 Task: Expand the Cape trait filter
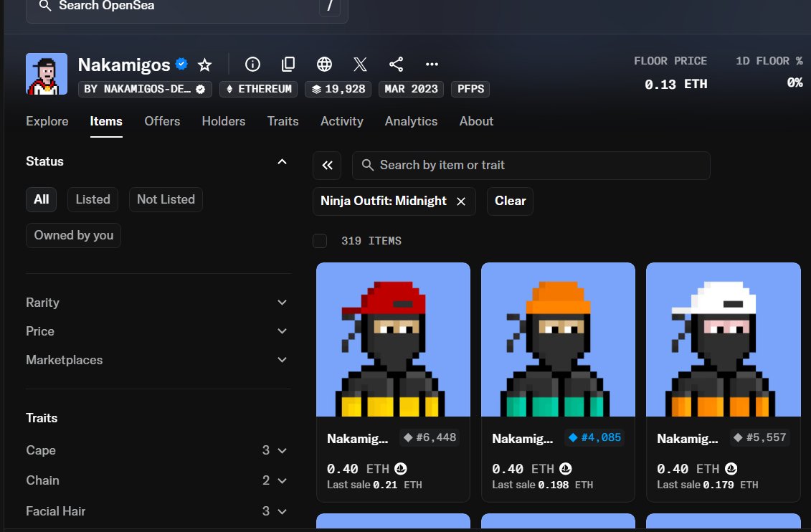point(157,450)
